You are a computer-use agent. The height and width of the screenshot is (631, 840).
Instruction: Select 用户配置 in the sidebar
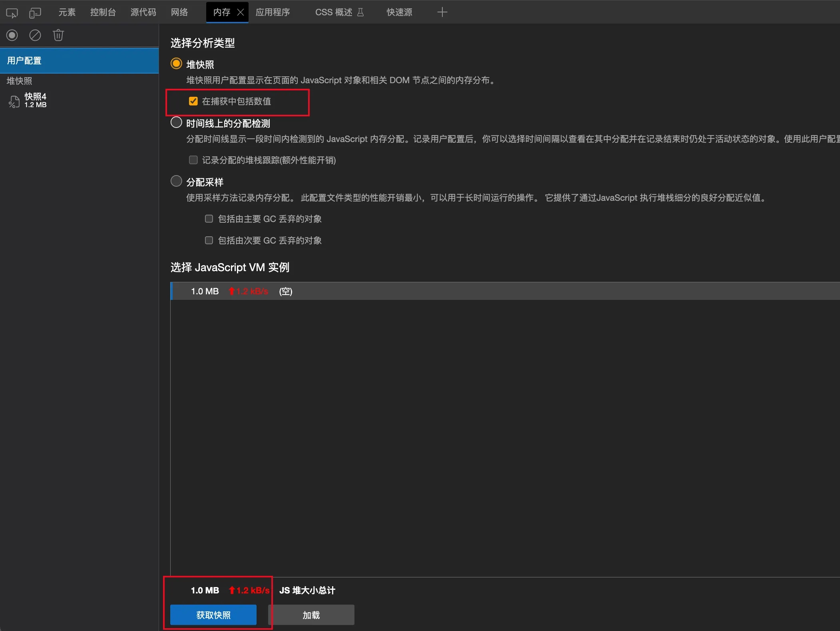point(80,61)
